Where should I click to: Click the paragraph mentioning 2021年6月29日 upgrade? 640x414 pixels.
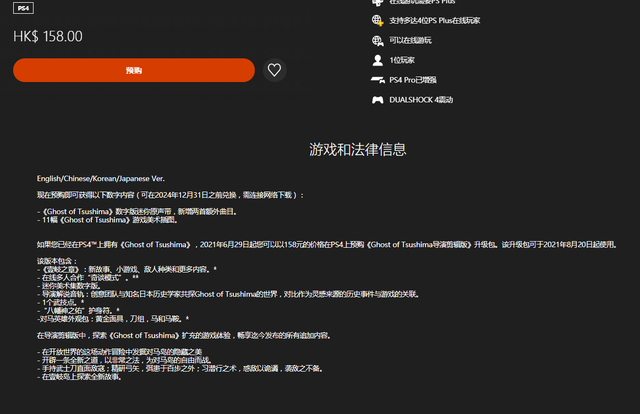tap(327, 245)
